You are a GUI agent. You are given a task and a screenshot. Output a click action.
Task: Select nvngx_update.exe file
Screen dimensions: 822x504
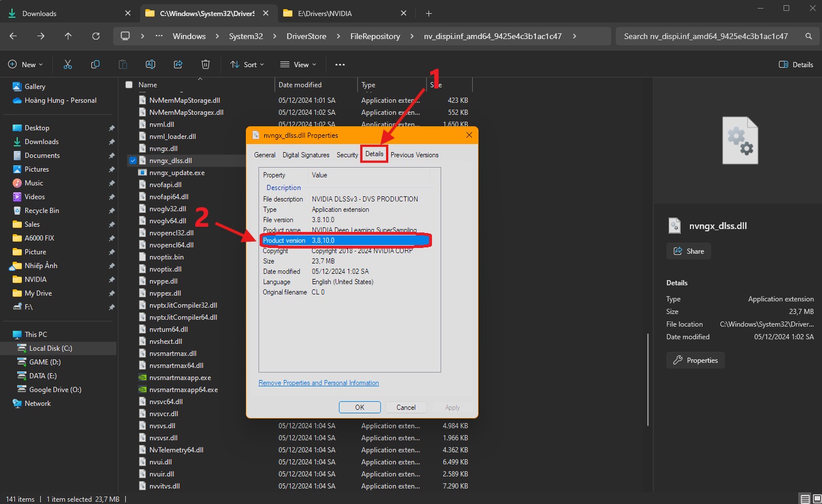click(x=177, y=173)
